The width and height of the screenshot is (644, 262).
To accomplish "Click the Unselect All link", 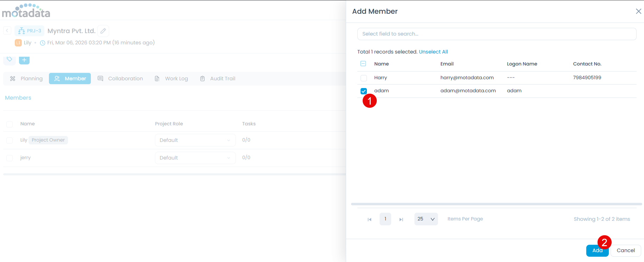I will 433,52.
